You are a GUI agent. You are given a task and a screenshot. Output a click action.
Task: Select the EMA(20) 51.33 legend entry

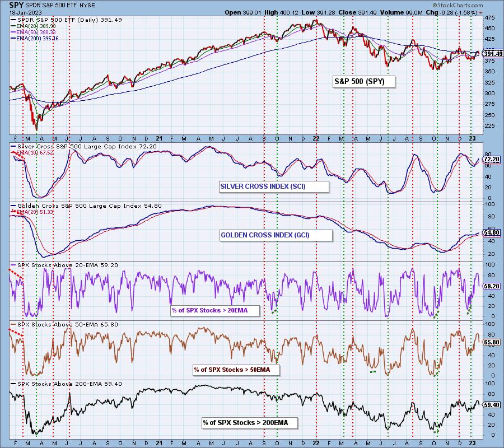pos(32,212)
